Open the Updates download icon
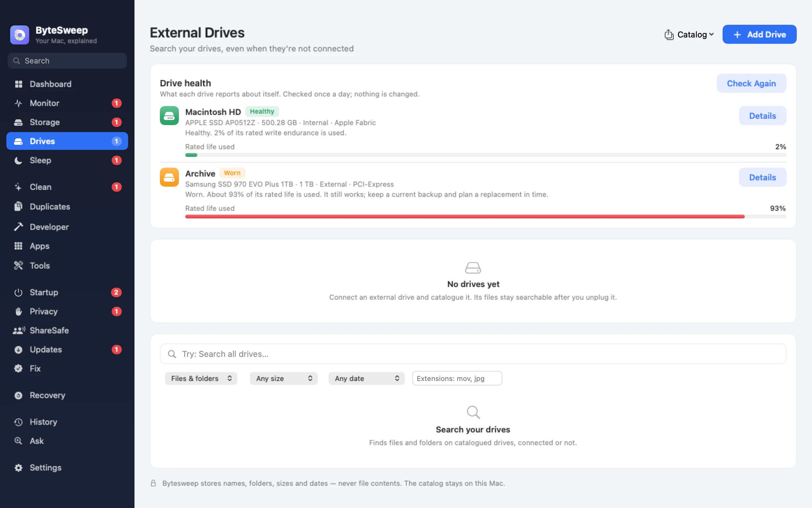This screenshot has width=812, height=508. point(18,350)
